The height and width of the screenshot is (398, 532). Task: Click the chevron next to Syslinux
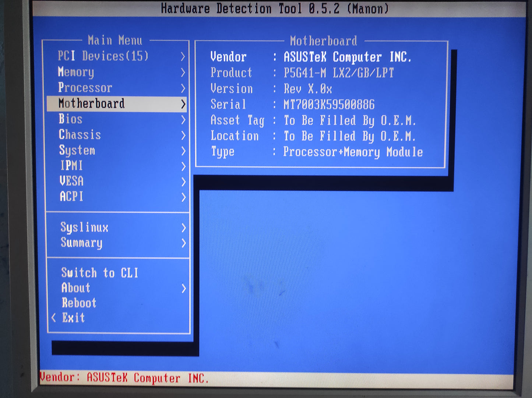[183, 228]
